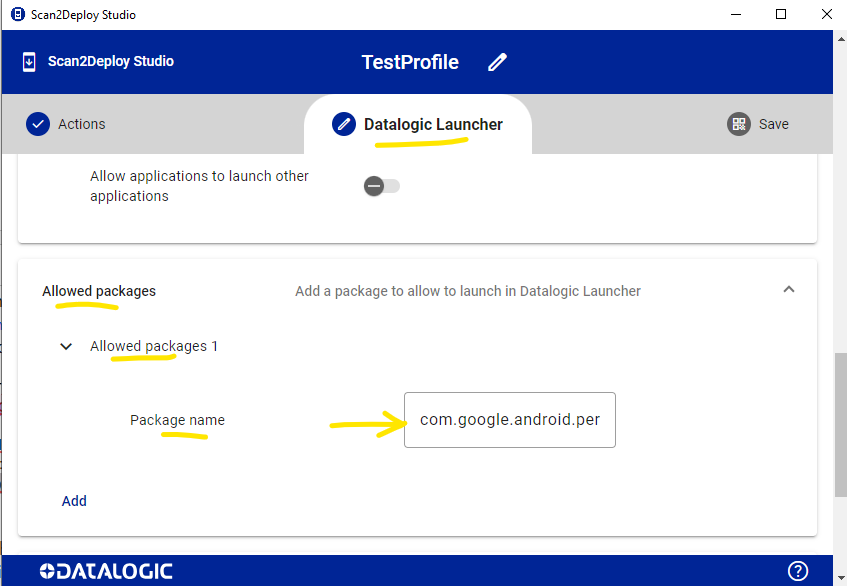The height and width of the screenshot is (586, 847).
Task: Switch to the Actions tab
Action: pyautogui.click(x=81, y=124)
